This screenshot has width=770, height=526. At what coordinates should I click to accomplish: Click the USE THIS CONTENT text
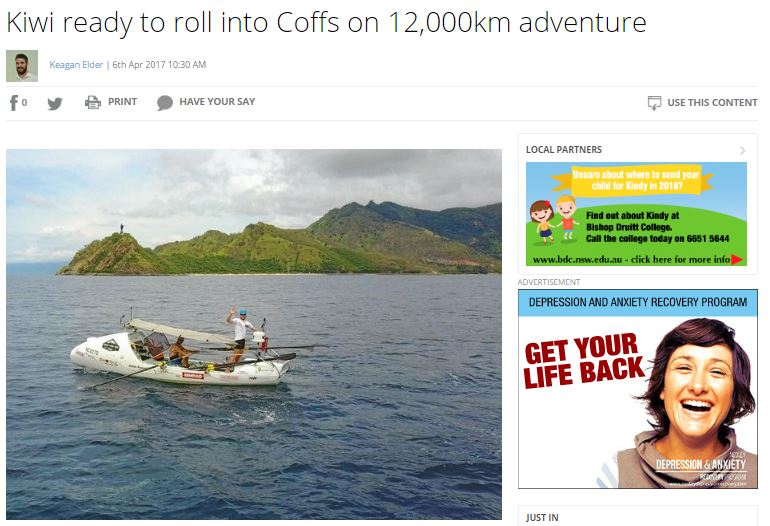tap(712, 103)
